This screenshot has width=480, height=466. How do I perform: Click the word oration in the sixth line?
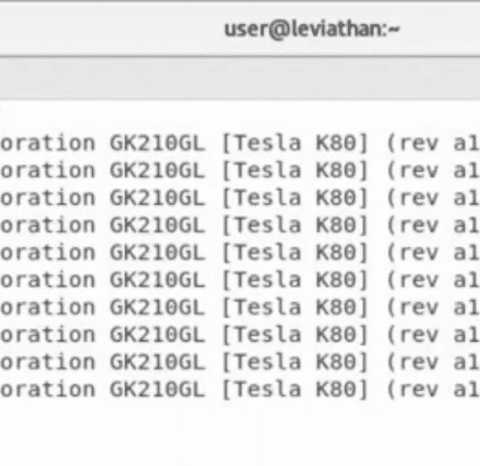click(x=48, y=280)
